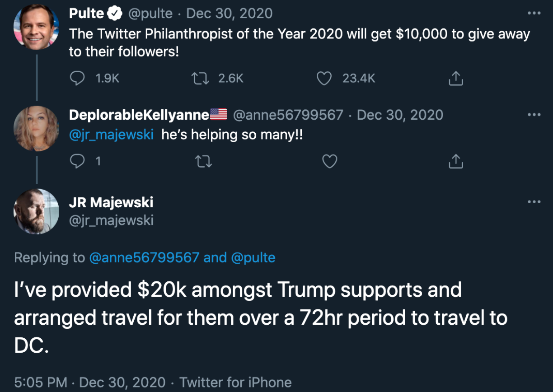553x392 pixels.
Task: Click the @jr_majewski mention link
Action: tap(111, 135)
